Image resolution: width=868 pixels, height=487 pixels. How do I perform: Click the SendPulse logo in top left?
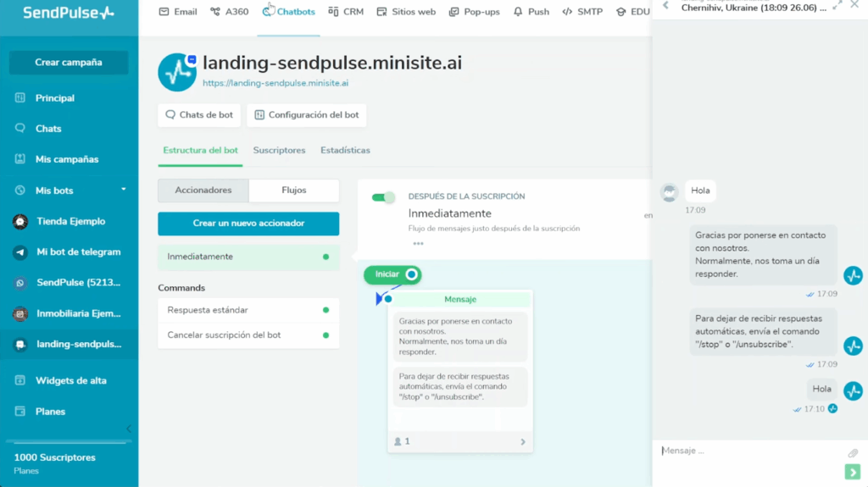[68, 13]
